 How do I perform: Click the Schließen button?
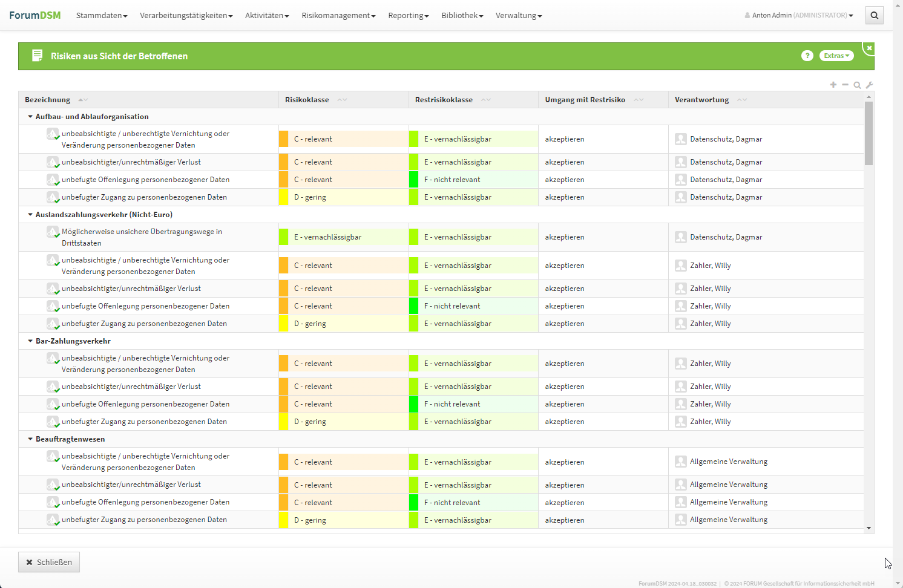(49, 562)
